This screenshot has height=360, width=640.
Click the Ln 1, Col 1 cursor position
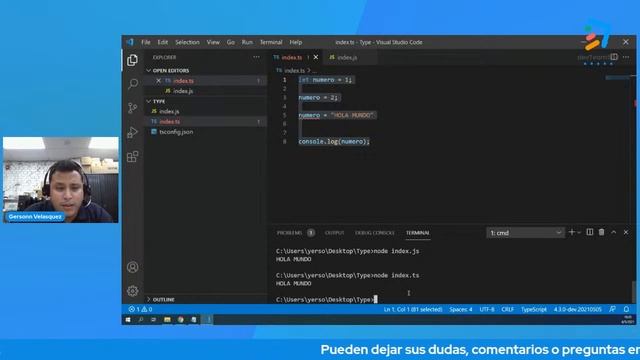pos(413,309)
